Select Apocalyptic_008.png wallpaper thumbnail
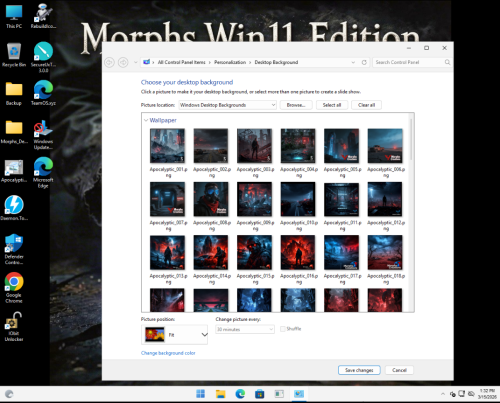This screenshot has width=500, height=403. pyautogui.click(x=211, y=199)
